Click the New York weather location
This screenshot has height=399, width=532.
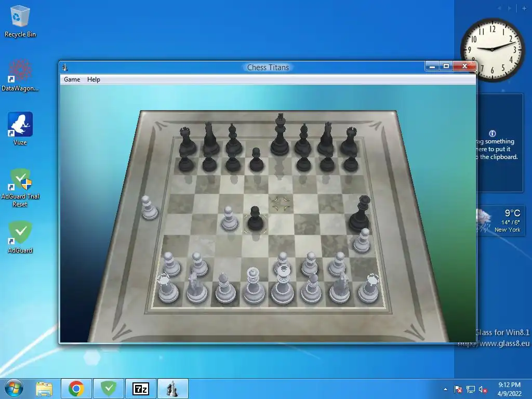tap(507, 230)
